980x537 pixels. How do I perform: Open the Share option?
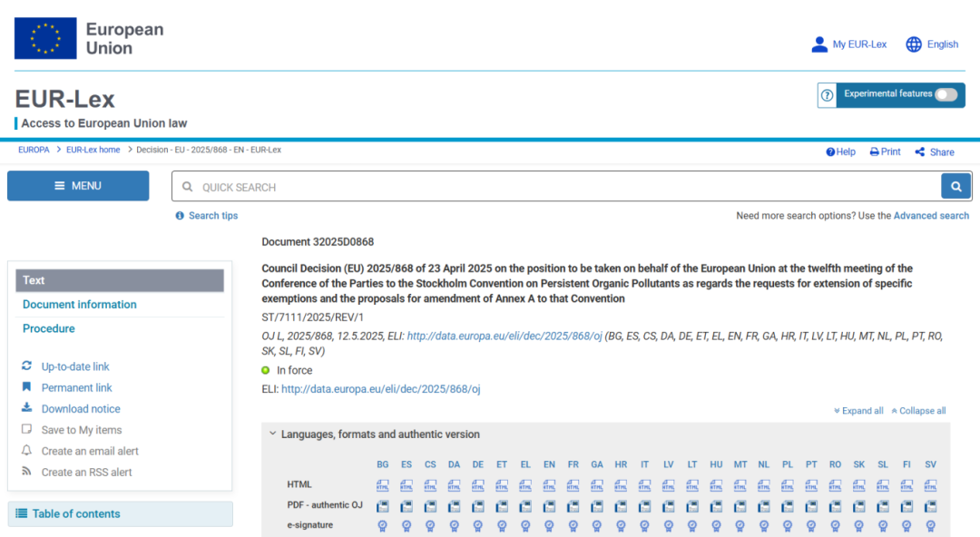coord(935,151)
